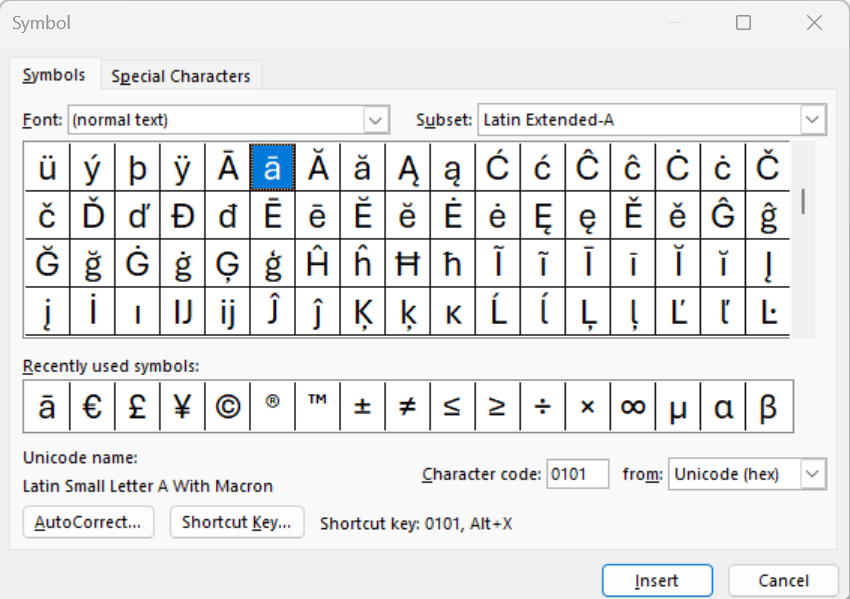Click the Shortcut Key button
This screenshot has height=599, width=850.
[237, 522]
